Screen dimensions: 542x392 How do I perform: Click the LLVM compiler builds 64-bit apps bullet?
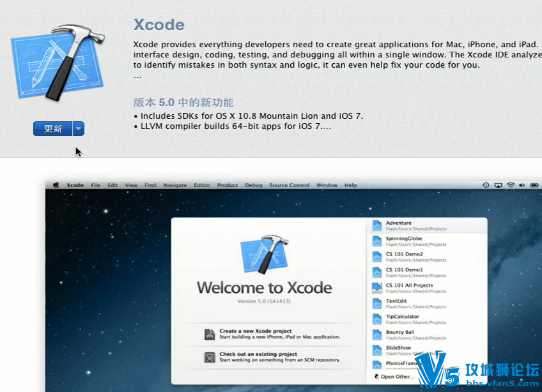tap(232, 126)
